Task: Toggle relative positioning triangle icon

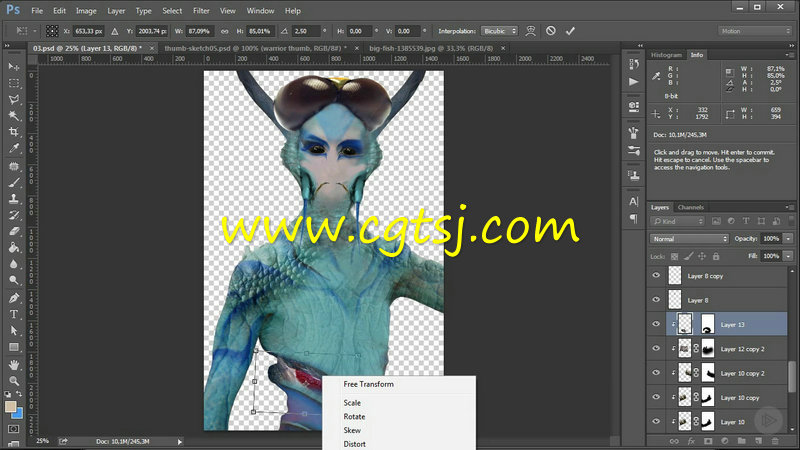Action: pyautogui.click(x=115, y=31)
